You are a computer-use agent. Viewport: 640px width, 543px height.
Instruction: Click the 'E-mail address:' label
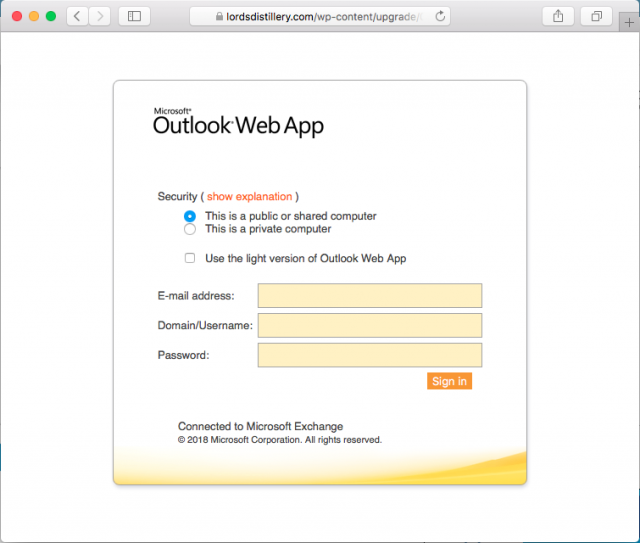(x=196, y=296)
